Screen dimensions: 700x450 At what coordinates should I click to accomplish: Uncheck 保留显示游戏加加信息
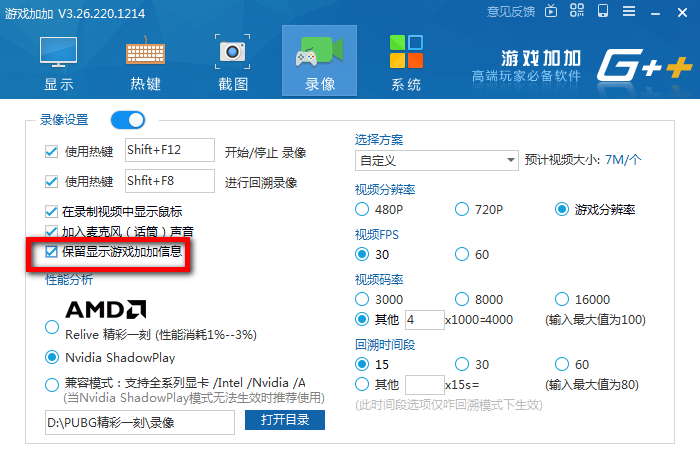[x=51, y=251]
